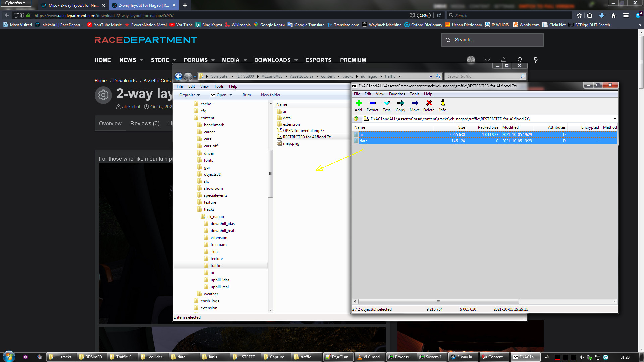Refresh the Explorer address bar

point(438,76)
